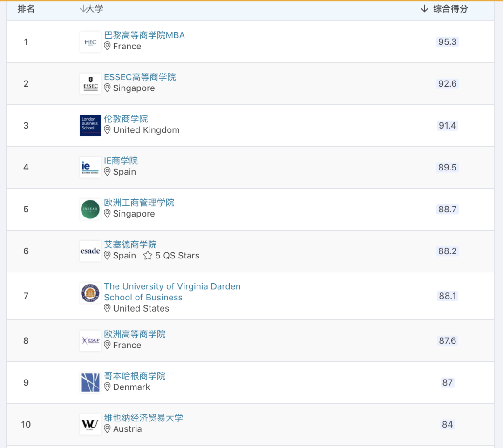Image resolution: width=503 pixels, height=448 pixels.
Task: Click the Copenhagen Business School logo
Action: point(90,383)
